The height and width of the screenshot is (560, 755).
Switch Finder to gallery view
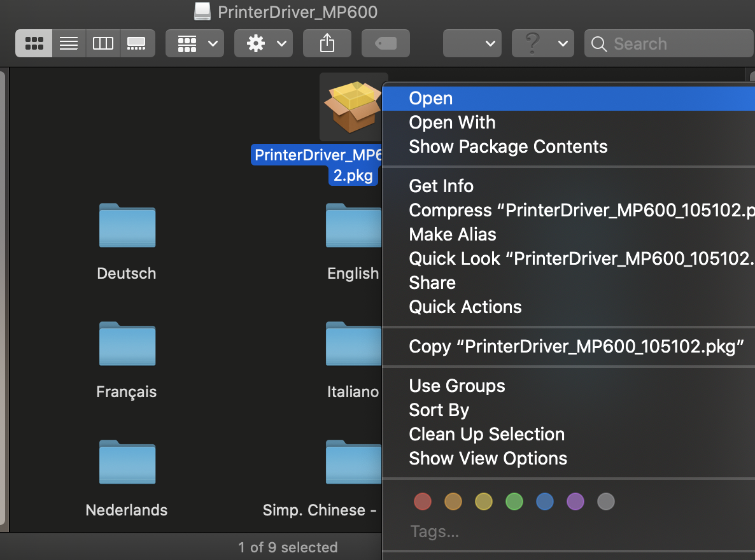pos(137,43)
